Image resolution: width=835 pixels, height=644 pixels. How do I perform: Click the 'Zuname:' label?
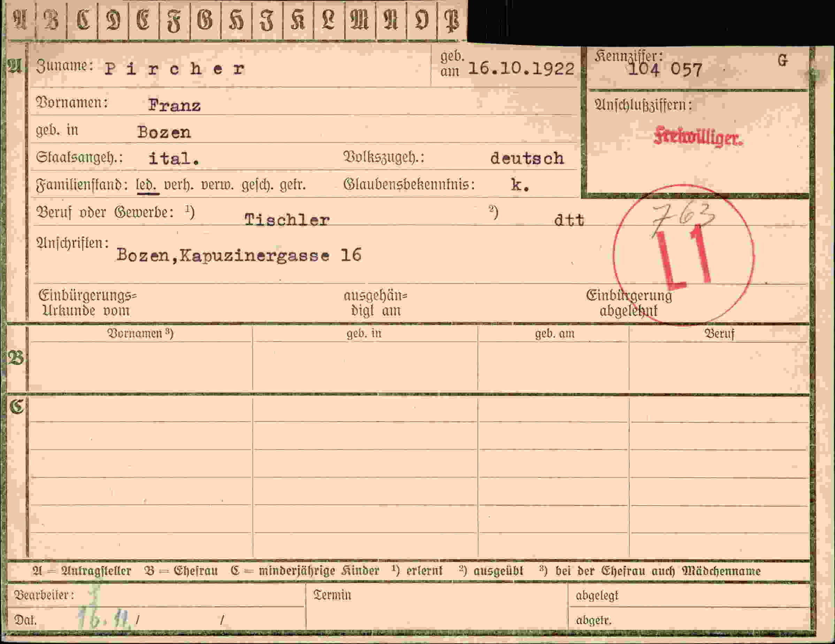64,66
